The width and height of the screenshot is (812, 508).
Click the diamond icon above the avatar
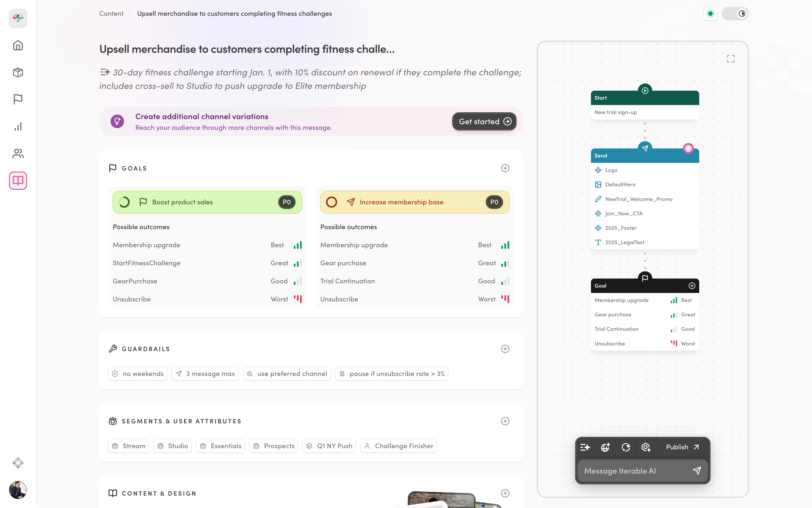click(x=18, y=463)
